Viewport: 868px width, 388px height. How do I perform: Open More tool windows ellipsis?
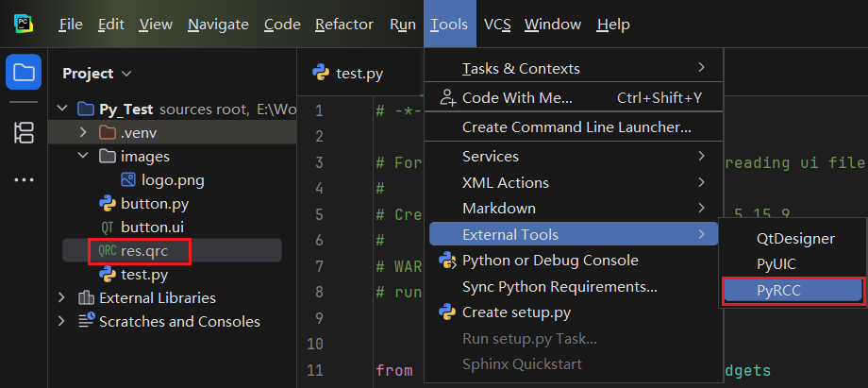click(x=24, y=180)
